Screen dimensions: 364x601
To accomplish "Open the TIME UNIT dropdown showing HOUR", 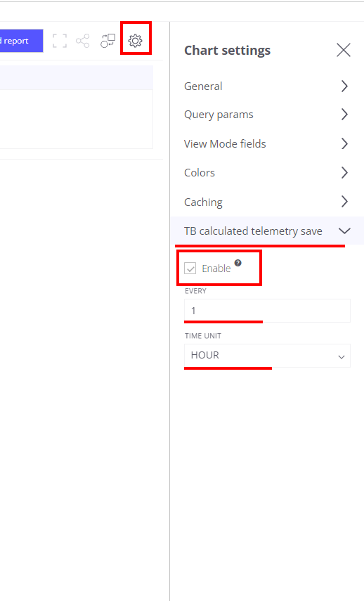I will [x=267, y=356].
